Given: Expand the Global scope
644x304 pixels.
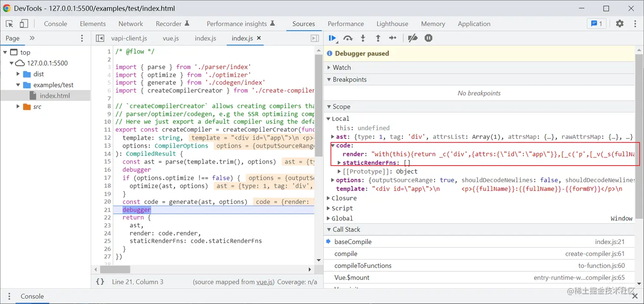Looking at the screenshot, I should [x=329, y=218].
